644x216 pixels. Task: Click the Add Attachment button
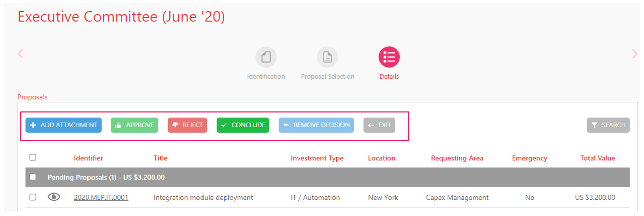tap(63, 125)
